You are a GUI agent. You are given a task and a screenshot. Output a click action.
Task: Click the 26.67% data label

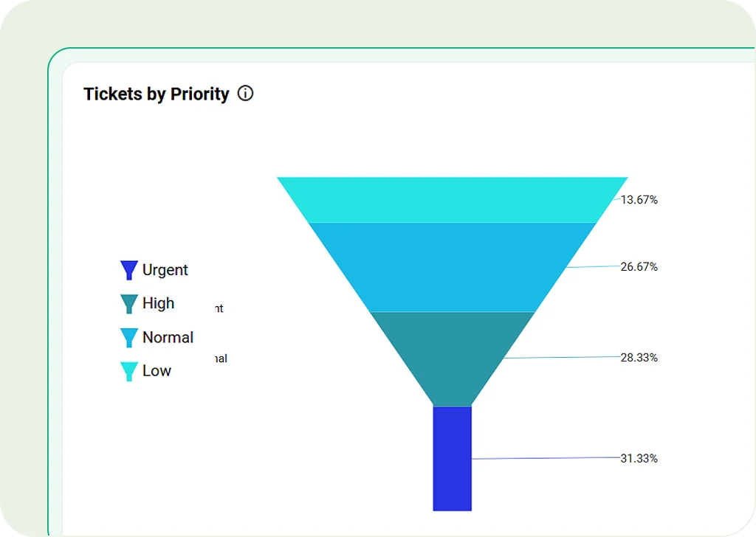[639, 267]
